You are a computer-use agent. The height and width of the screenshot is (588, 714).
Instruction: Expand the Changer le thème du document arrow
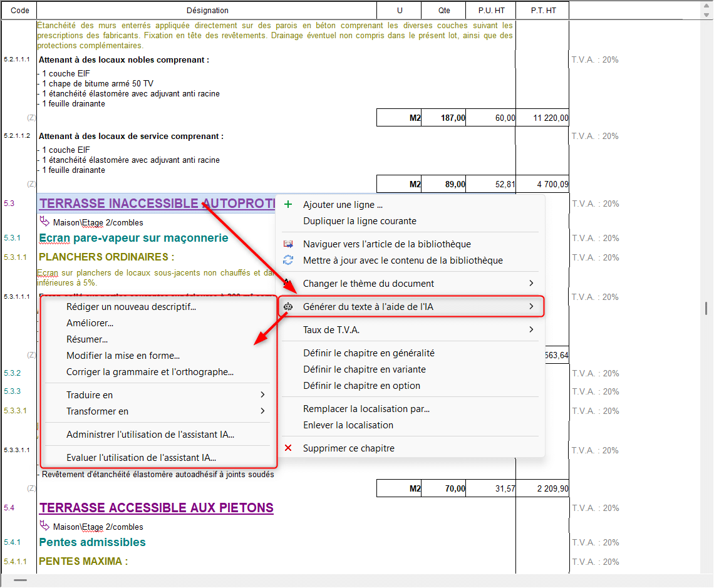point(531,284)
